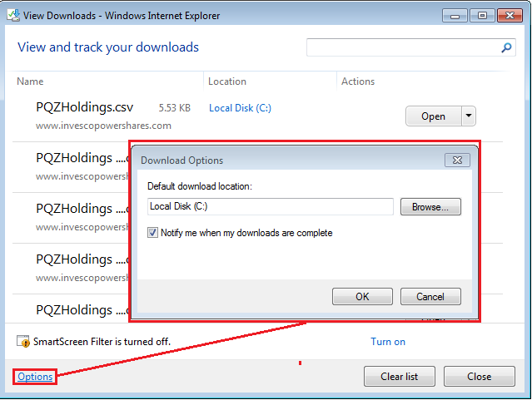The width and height of the screenshot is (532, 400).
Task: Toggle notify when downloads complete checkbox
Action: [x=152, y=233]
